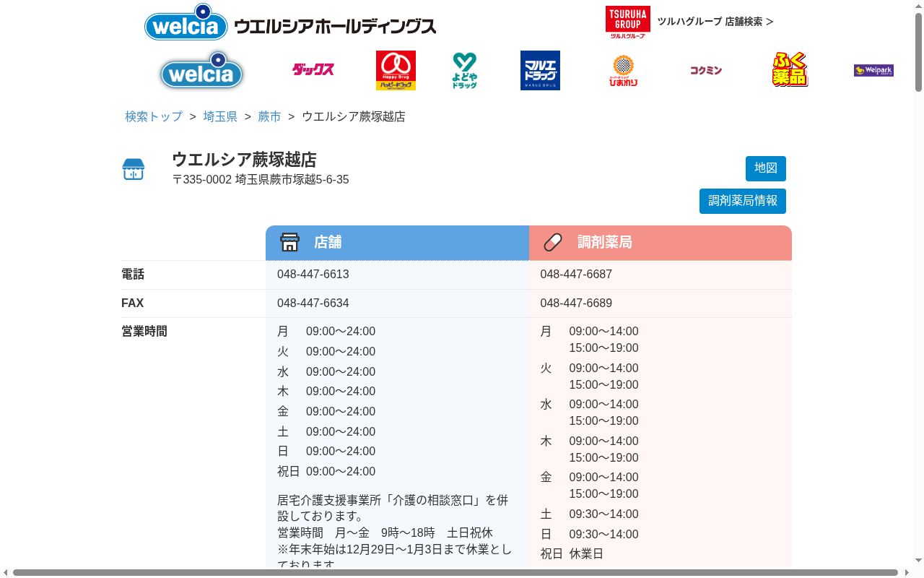Screen dimensions: 924x578
Task: Select the Happy Drug brand logo
Action: coord(396,70)
